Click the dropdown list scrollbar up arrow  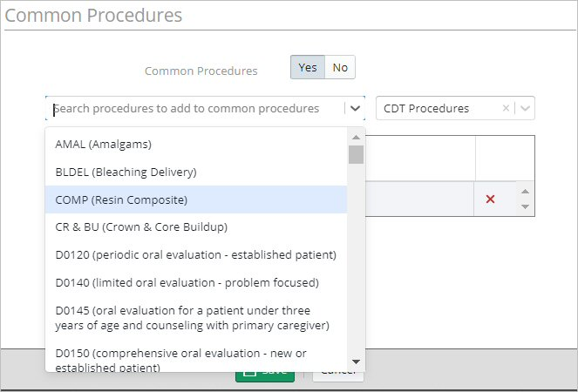[x=356, y=137]
